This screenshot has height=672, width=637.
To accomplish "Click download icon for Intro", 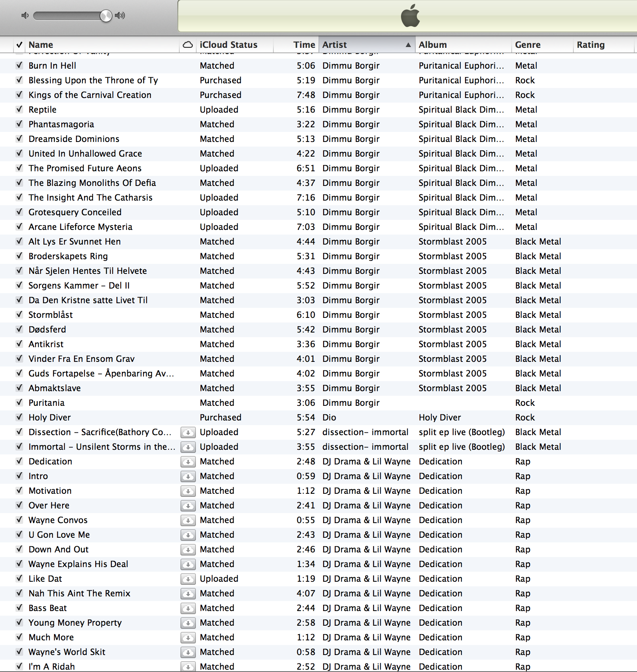I will (x=188, y=476).
